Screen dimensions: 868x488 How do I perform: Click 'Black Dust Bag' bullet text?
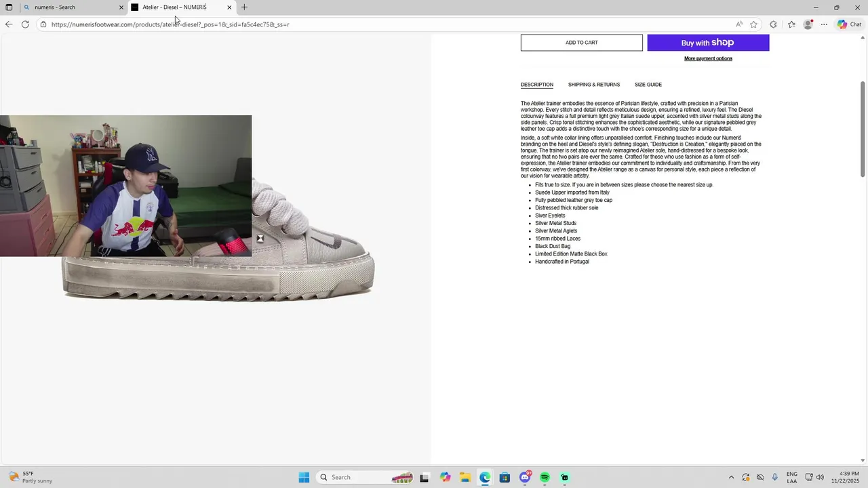[x=553, y=247]
